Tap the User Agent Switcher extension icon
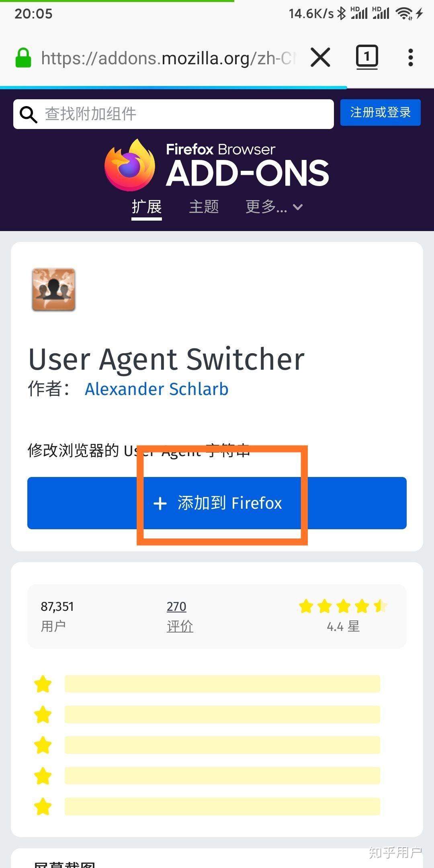The height and width of the screenshot is (868, 434). point(53,289)
